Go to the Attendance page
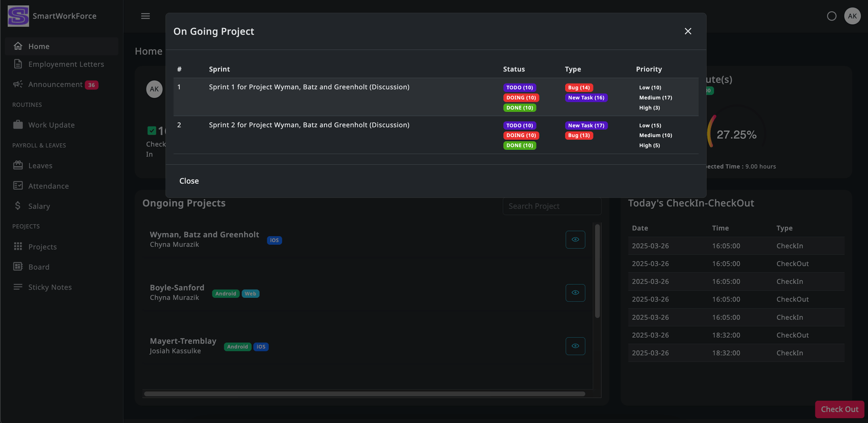 click(x=48, y=186)
